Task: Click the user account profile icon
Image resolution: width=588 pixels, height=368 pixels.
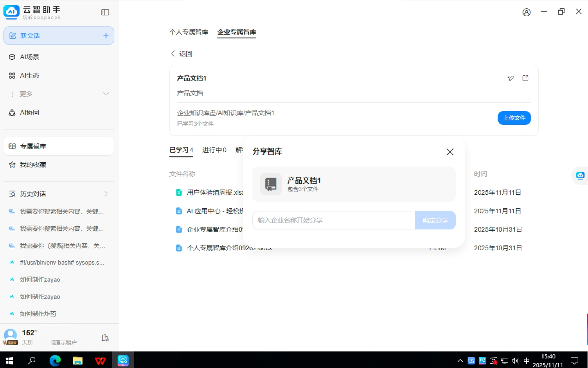Action: 526,12
